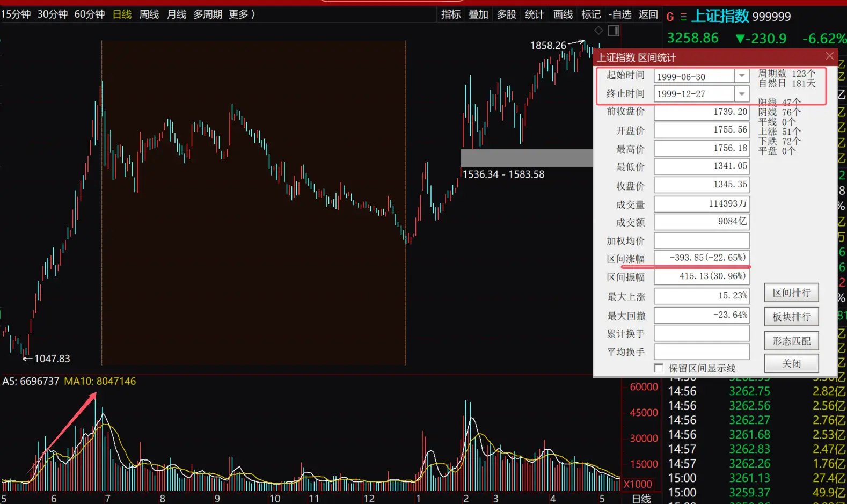Click the 1536.34 - 1583.58 gap label
This screenshot has width=847, height=504.
coord(503,174)
